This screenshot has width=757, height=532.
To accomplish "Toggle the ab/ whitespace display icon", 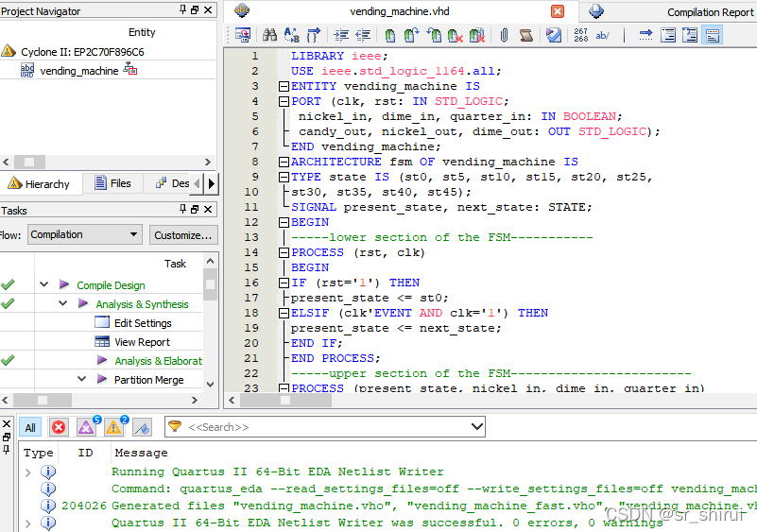I will (603, 35).
